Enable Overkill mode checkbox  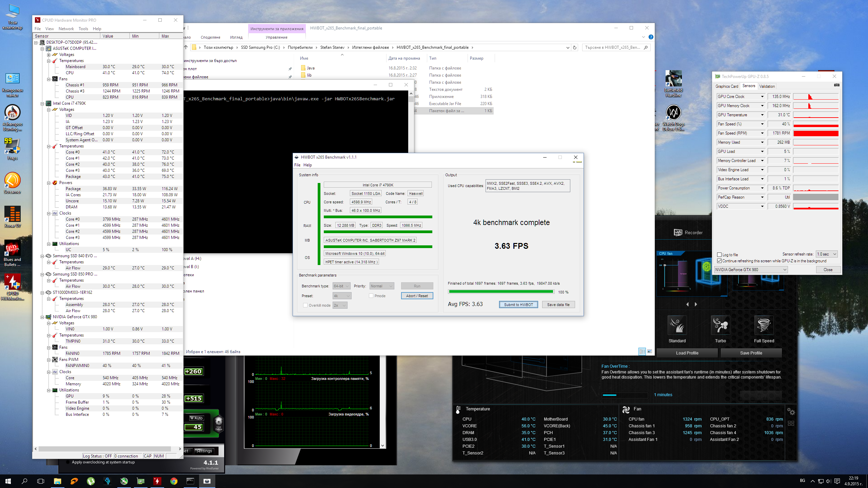pyautogui.click(x=305, y=305)
